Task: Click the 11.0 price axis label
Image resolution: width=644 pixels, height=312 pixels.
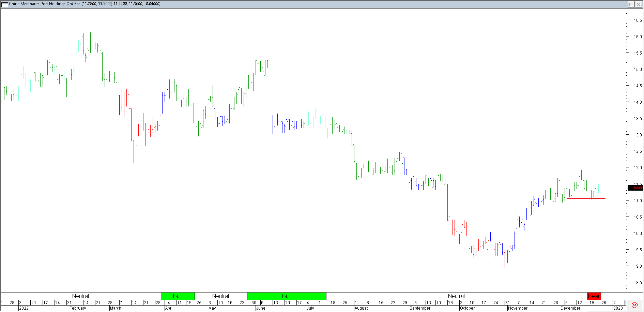Action: point(638,201)
